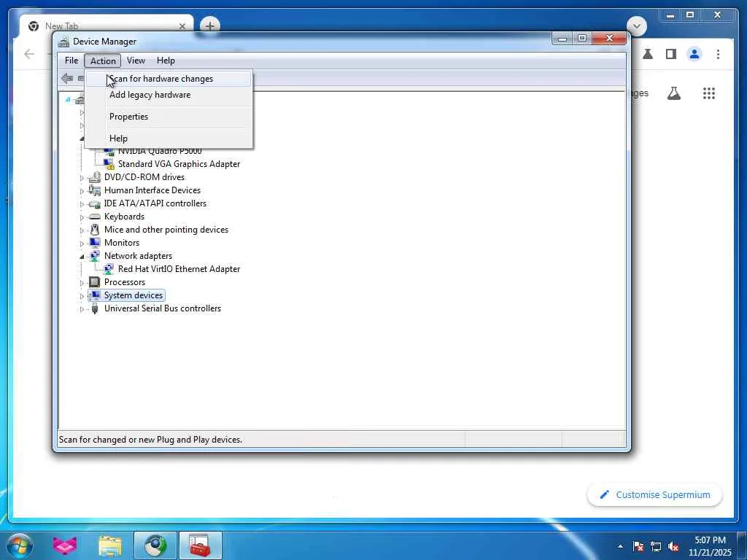Go back in the browser window

pos(29,54)
